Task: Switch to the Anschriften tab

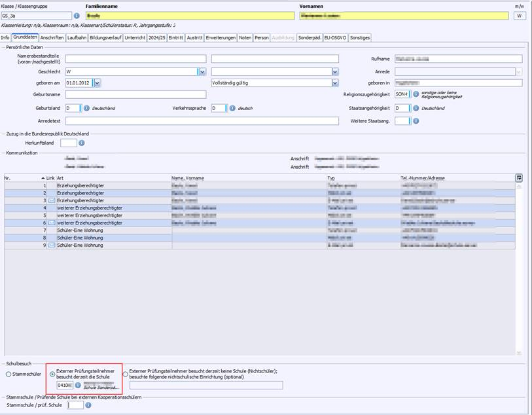Action: point(52,39)
